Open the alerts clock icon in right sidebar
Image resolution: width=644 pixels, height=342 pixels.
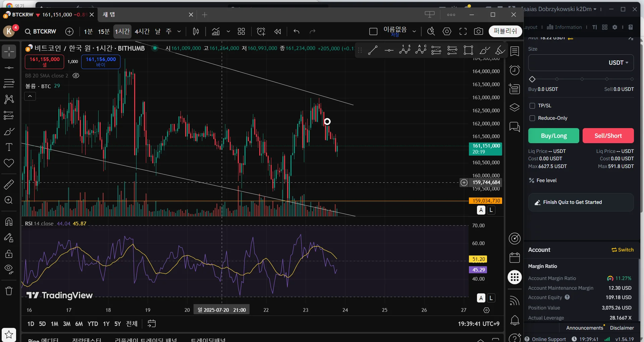[515, 70]
